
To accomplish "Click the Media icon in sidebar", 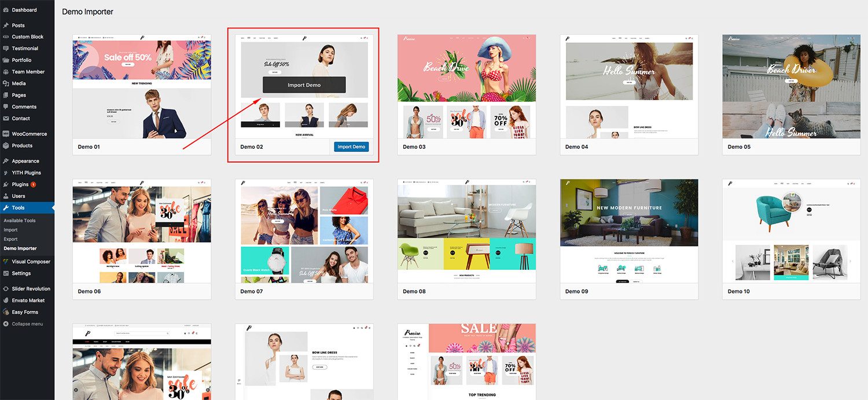I will (x=6, y=83).
